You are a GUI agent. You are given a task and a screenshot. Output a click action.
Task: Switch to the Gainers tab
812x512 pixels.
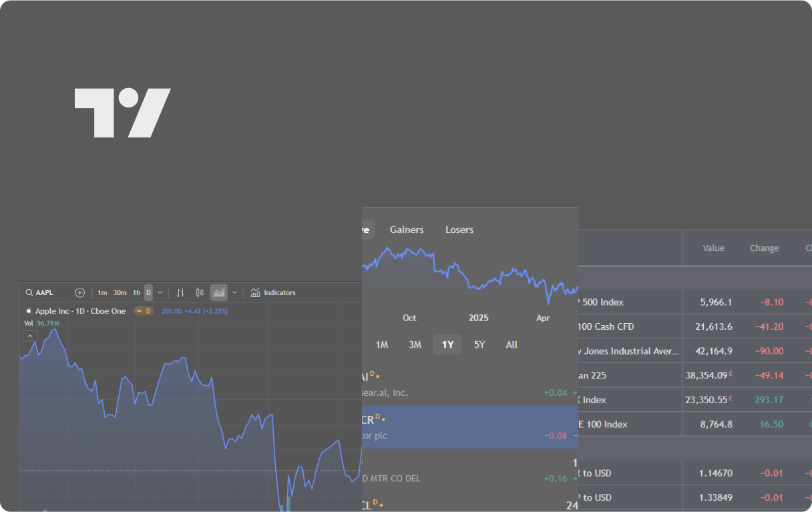[407, 230]
